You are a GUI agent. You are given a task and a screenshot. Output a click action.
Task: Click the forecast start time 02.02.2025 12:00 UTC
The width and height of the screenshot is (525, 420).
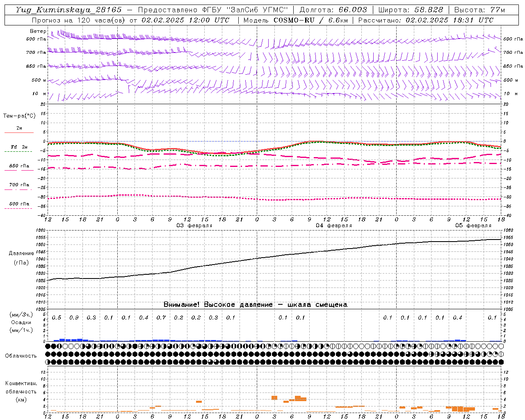click(x=185, y=20)
